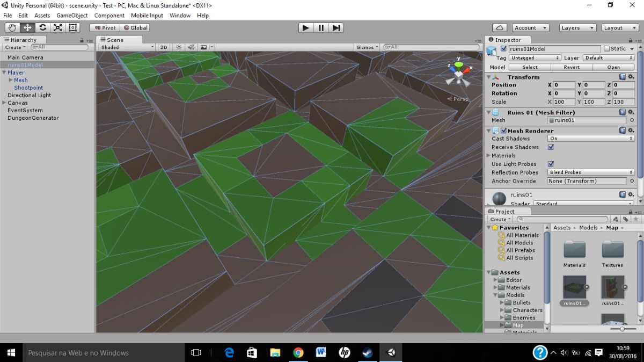
Task: Select the Move tool
Action: tap(27, 27)
